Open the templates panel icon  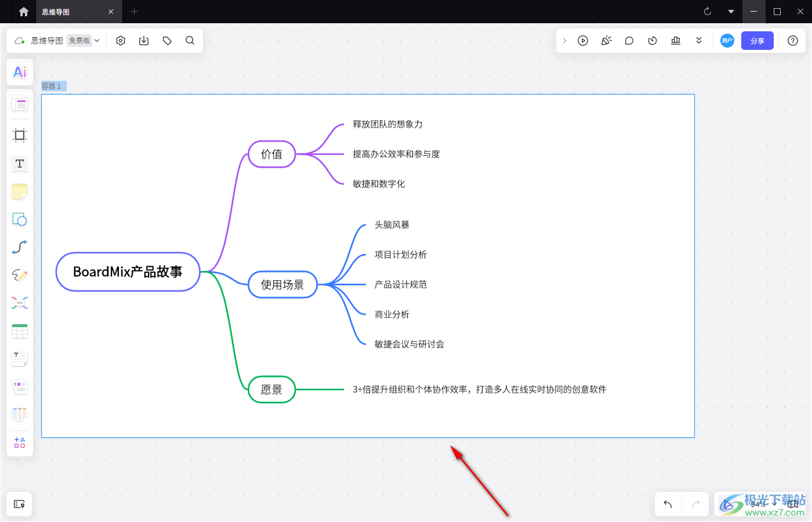(20, 104)
